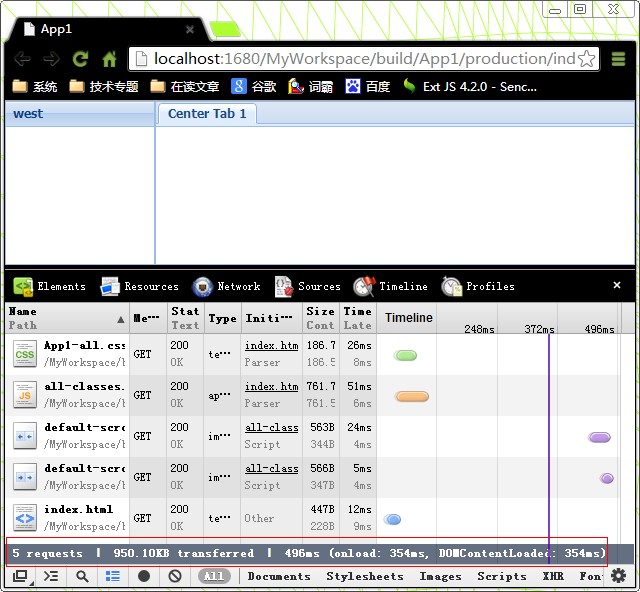
Task: Filter requests by Documents
Action: [x=279, y=576]
